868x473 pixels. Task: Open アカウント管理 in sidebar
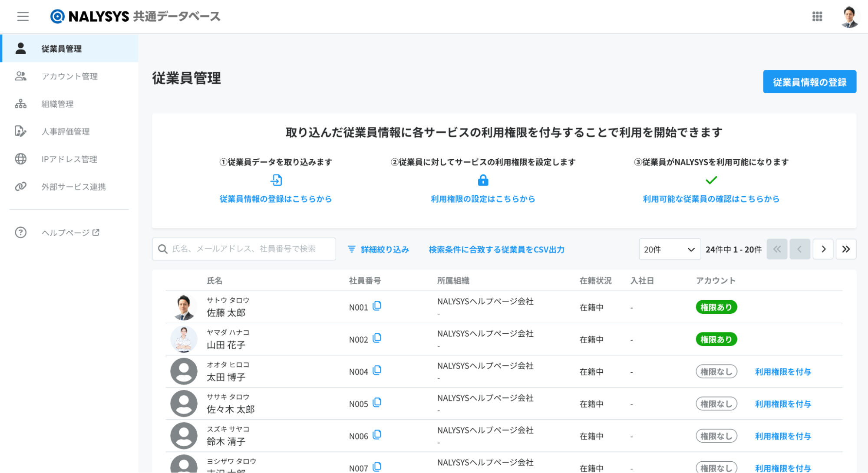69,76
